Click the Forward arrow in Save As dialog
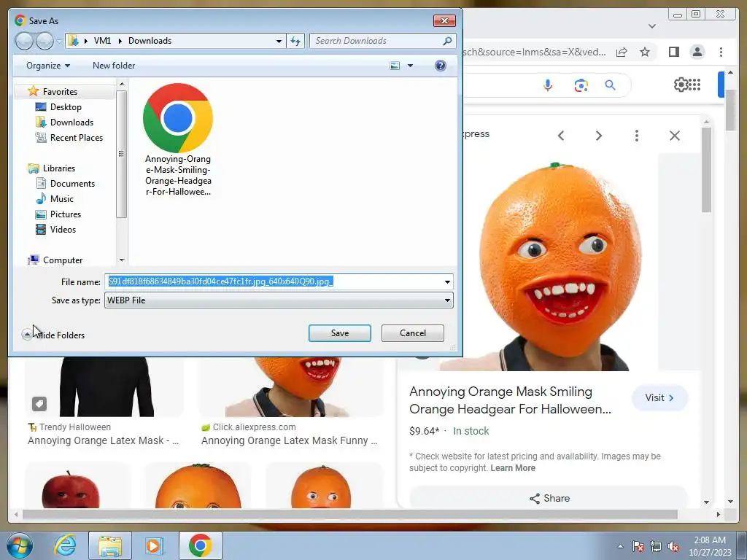Viewport: 747px width, 560px height. click(x=44, y=41)
